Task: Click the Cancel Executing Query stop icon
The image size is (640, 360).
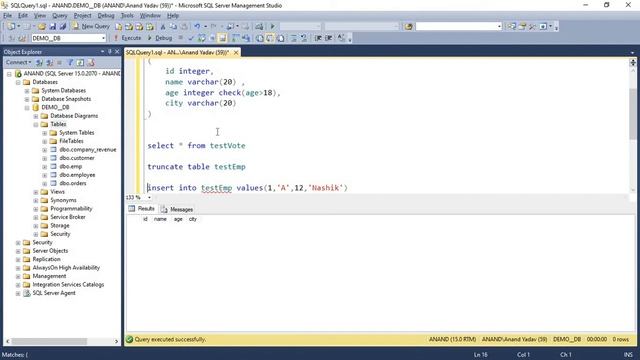Action: (180, 38)
